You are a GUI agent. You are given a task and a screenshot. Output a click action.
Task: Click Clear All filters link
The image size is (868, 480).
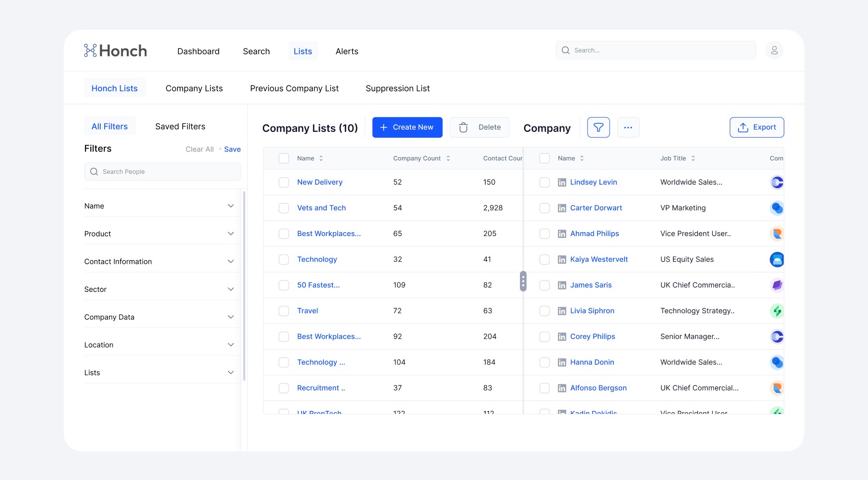click(x=199, y=149)
